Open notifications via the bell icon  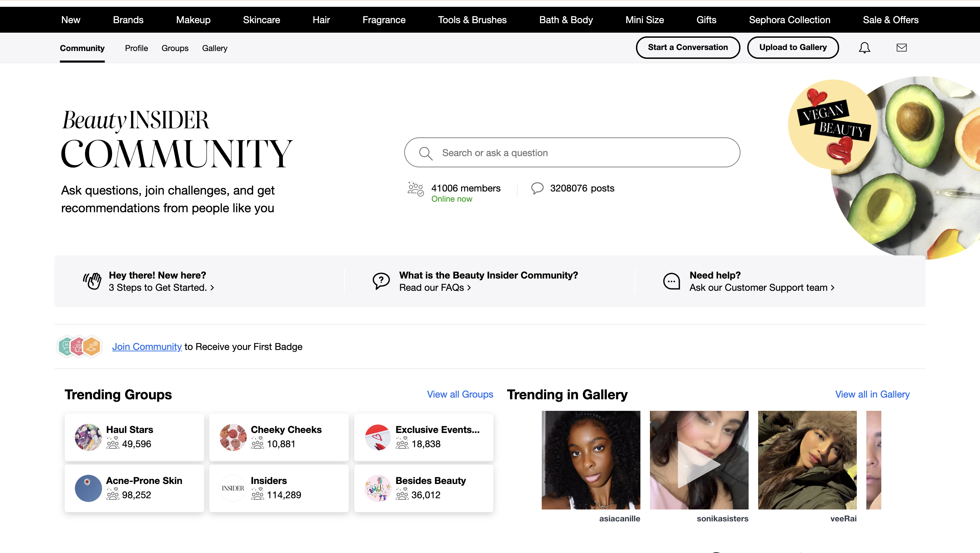pos(864,47)
